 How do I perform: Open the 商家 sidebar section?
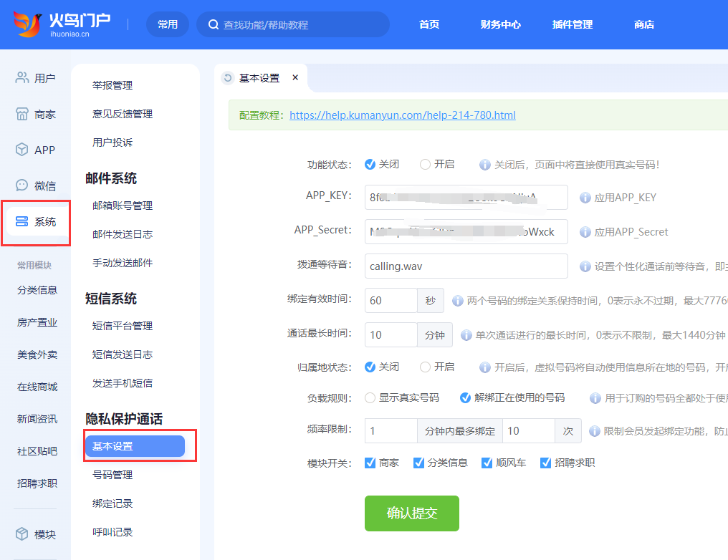(x=36, y=114)
